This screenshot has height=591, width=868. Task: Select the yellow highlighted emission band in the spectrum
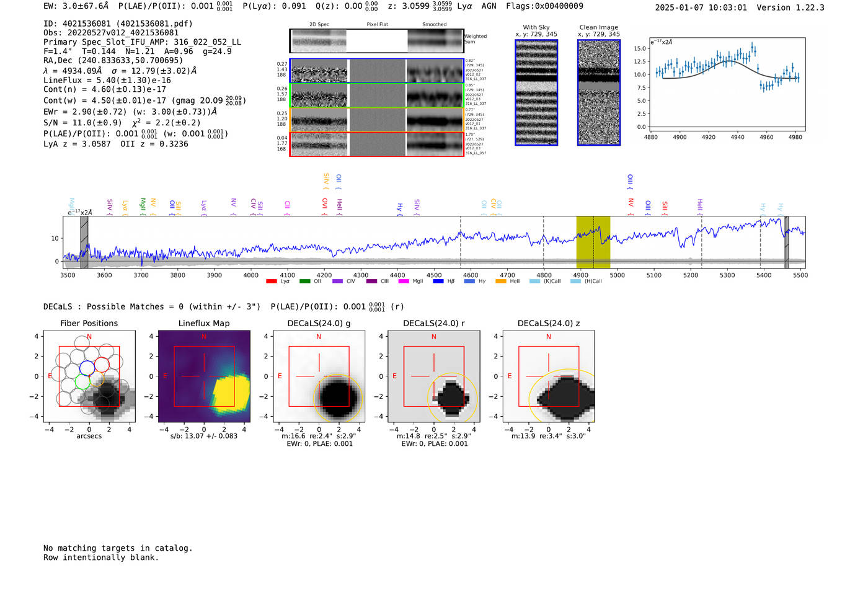(593, 242)
